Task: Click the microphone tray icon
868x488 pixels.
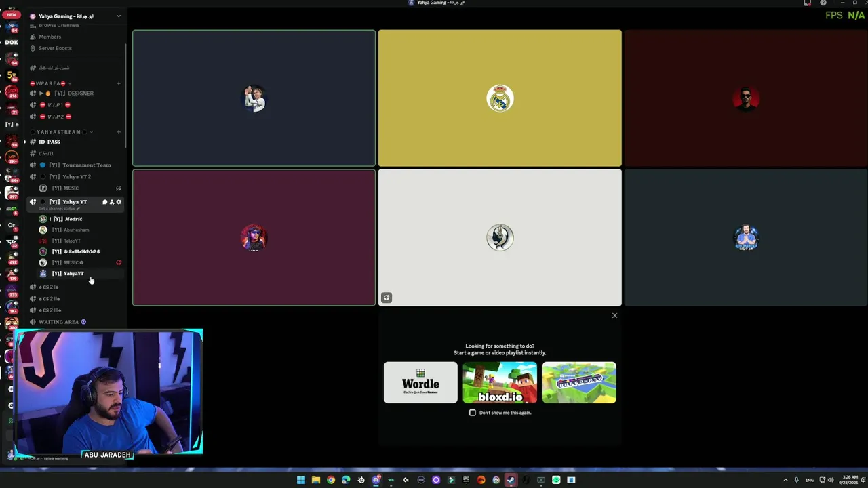Action: point(797,480)
